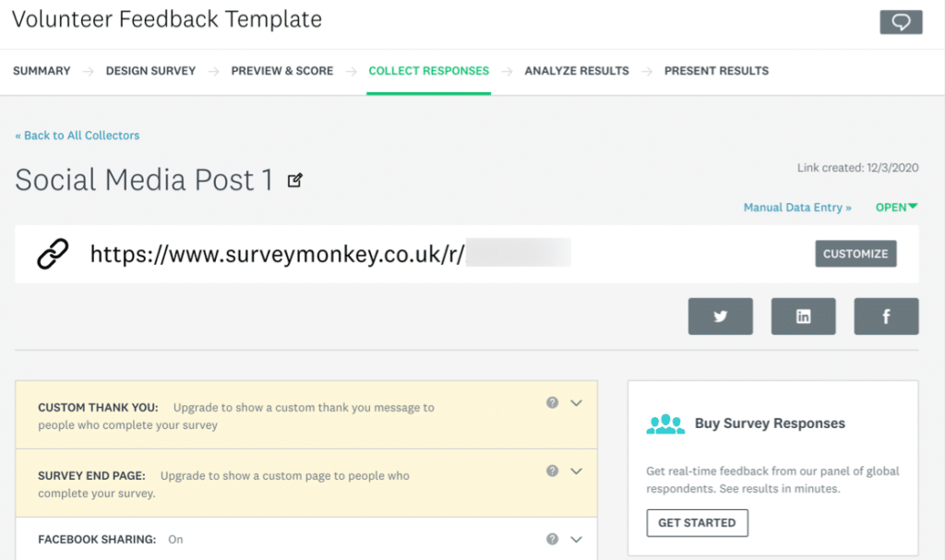Open the OPEN status dropdown
Image resolution: width=945 pixels, height=560 pixels.
(x=915, y=207)
